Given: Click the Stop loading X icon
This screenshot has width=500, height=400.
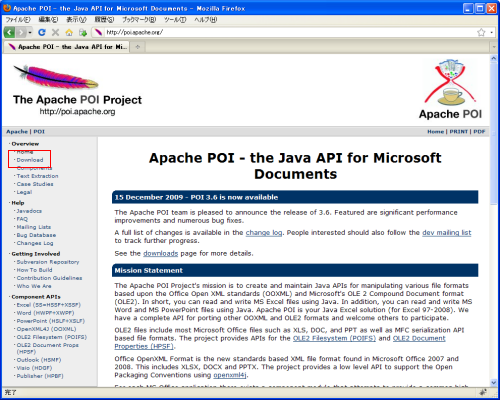Looking at the screenshot, I should click(x=55, y=32).
